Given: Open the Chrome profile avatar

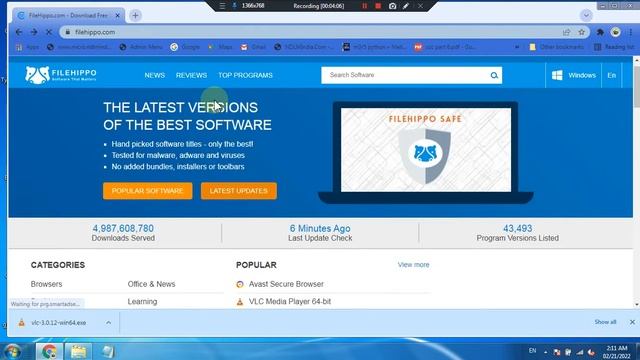Looking at the screenshot, I should pos(616,32).
